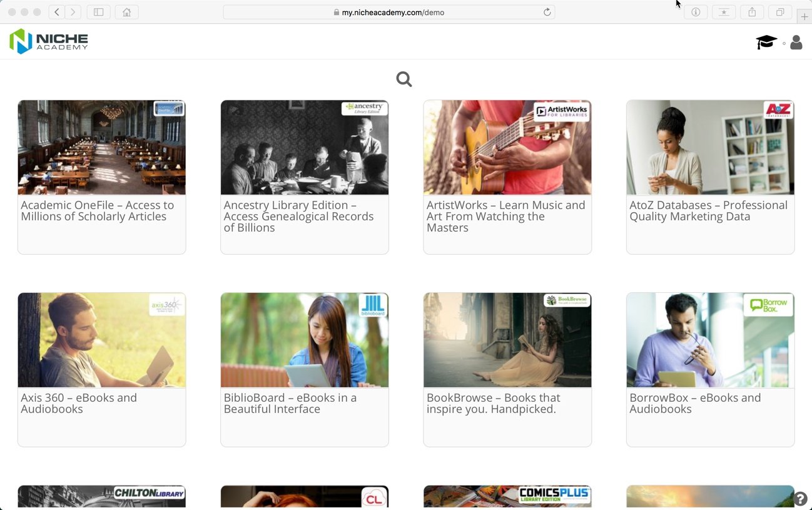The height and width of the screenshot is (510, 812).
Task: Open BiblioBoard – eBooks in a Beautiful Interface
Action: click(290, 404)
